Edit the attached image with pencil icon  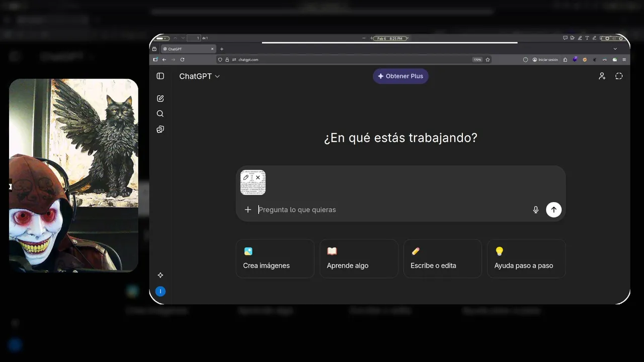pyautogui.click(x=246, y=177)
